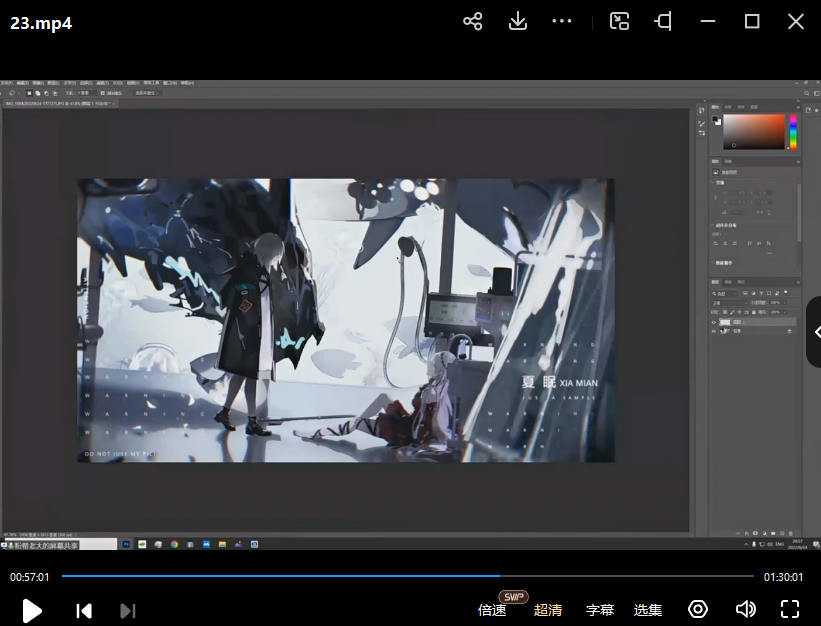Play the paused video
Screen dimensions: 821x626
(x=32, y=610)
